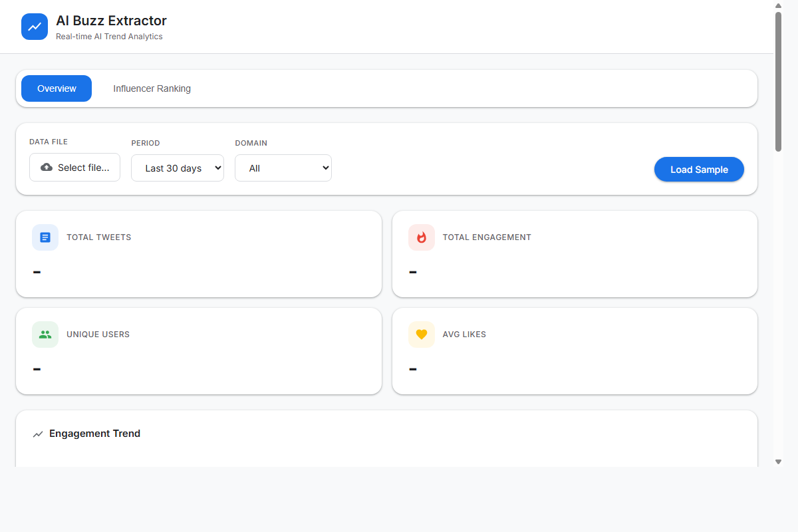The width and height of the screenshot is (798, 532).
Task: Select the Avg Likes stat card
Action: (x=575, y=351)
